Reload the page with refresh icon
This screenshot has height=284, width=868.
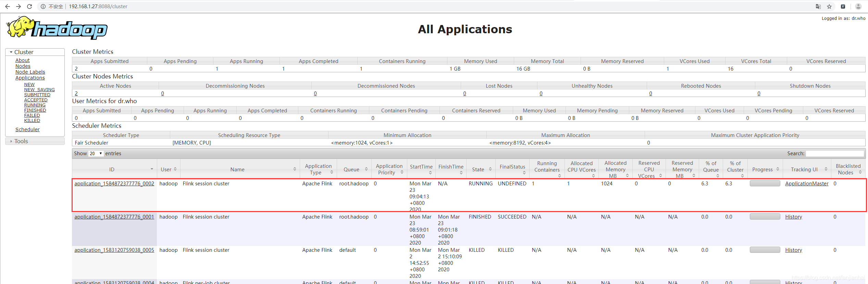[x=29, y=7]
